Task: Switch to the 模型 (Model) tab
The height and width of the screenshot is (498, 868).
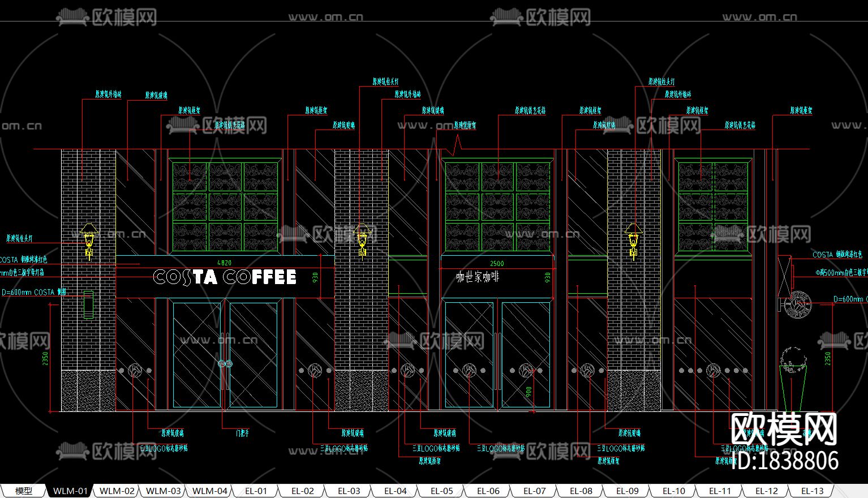Action: [x=23, y=491]
